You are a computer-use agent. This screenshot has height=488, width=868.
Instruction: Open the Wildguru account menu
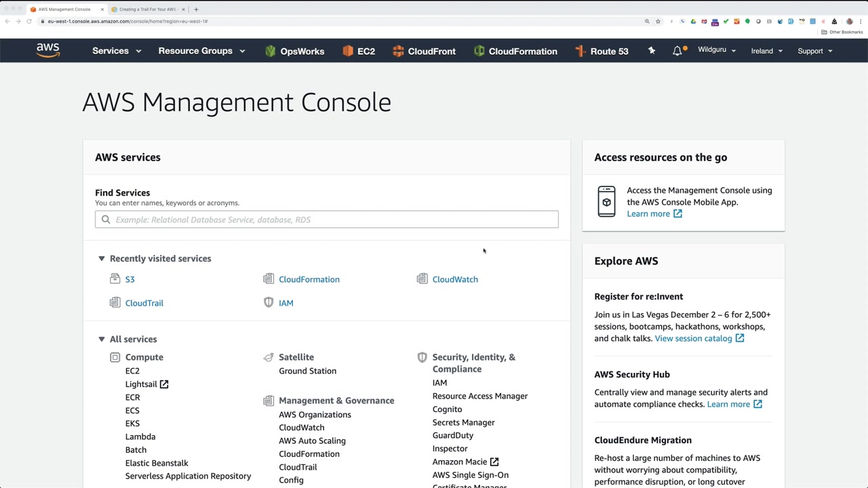coord(716,50)
